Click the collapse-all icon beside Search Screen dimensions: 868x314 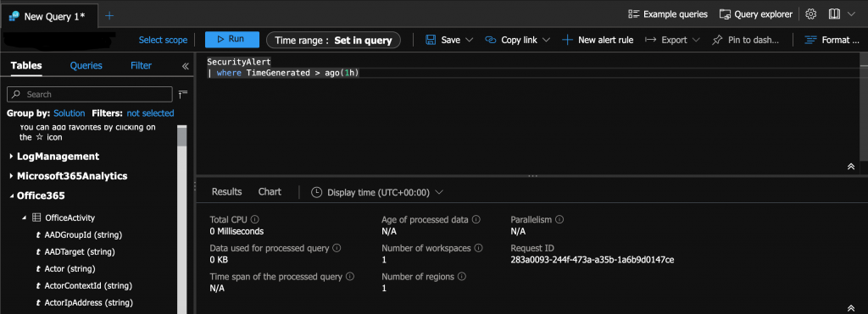(x=183, y=94)
